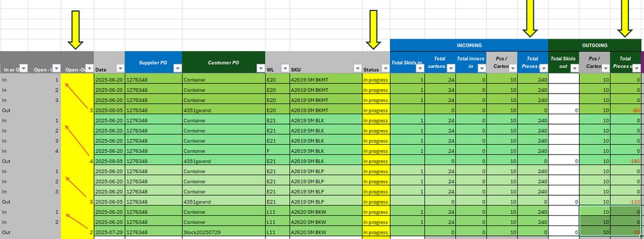The height and width of the screenshot is (239, 644).
Task: Select the red -110 total pieces cell
Action: pos(625,202)
